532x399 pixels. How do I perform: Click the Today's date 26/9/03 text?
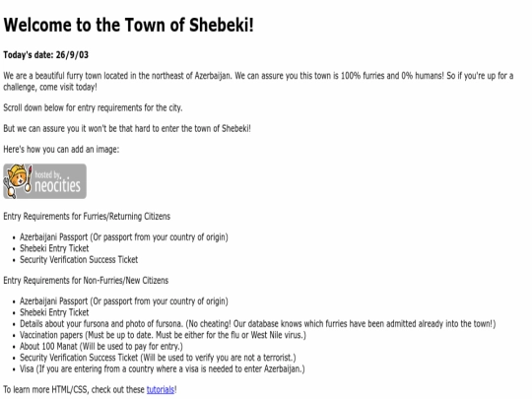(x=45, y=55)
